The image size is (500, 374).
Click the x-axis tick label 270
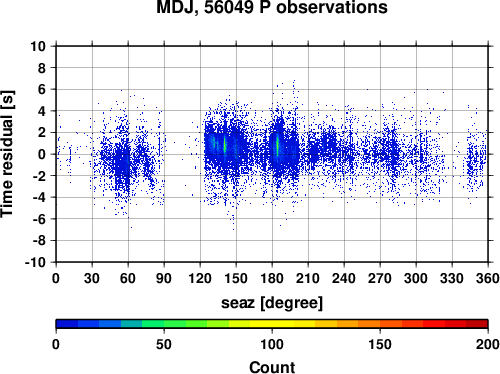[x=380, y=278]
